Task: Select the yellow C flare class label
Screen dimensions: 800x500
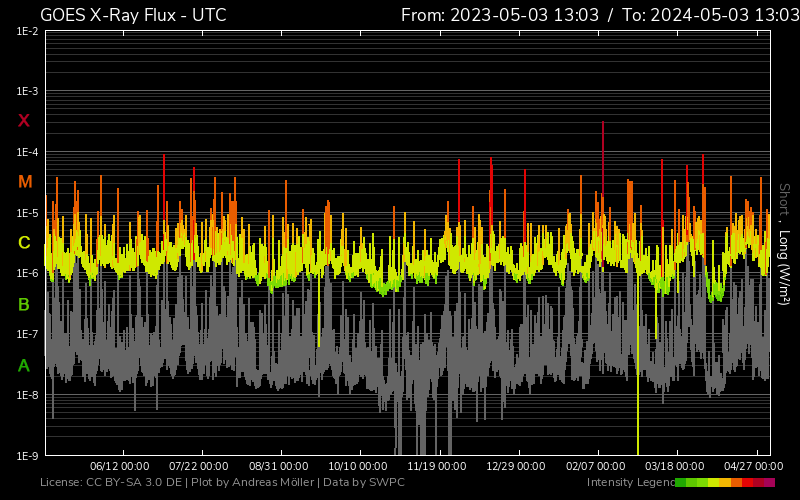Action: [x=24, y=243]
